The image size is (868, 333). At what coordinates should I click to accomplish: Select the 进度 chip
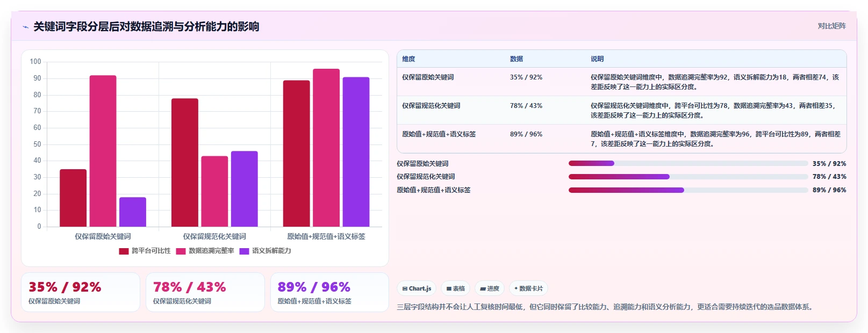click(490, 288)
